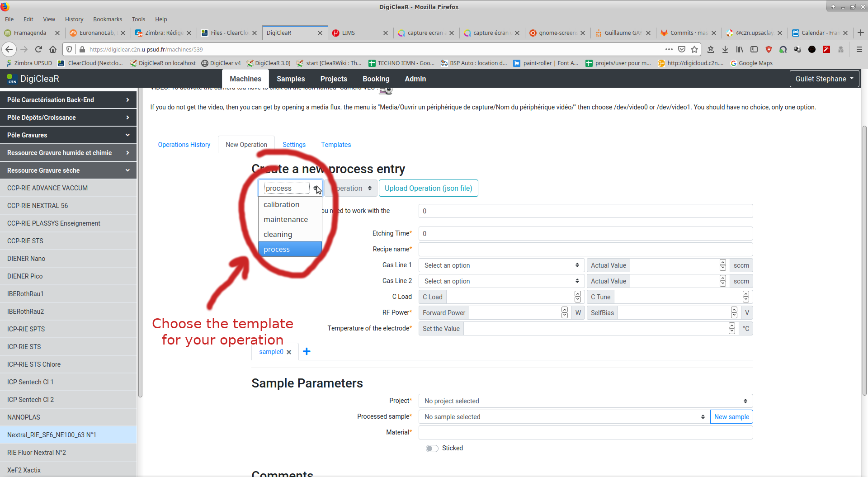This screenshot has height=477, width=868.
Task: Click the Recipe name input field
Action: [585, 249]
